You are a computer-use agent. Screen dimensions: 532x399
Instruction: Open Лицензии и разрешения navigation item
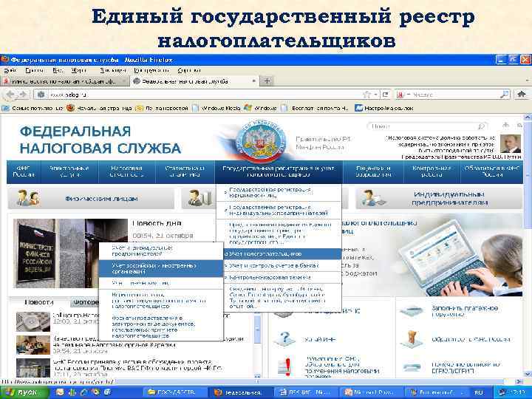pyautogui.click(x=373, y=171)
